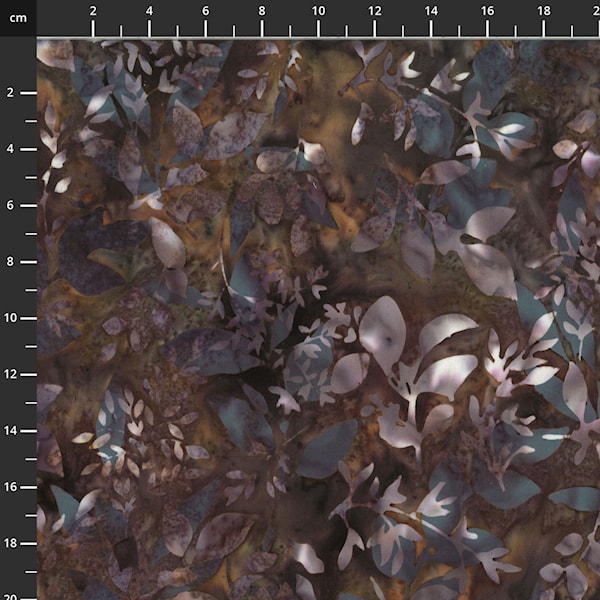Click the 18 mark on the top ruler
The height and width of the screenshot is (600, 600).
pos(543,10)
